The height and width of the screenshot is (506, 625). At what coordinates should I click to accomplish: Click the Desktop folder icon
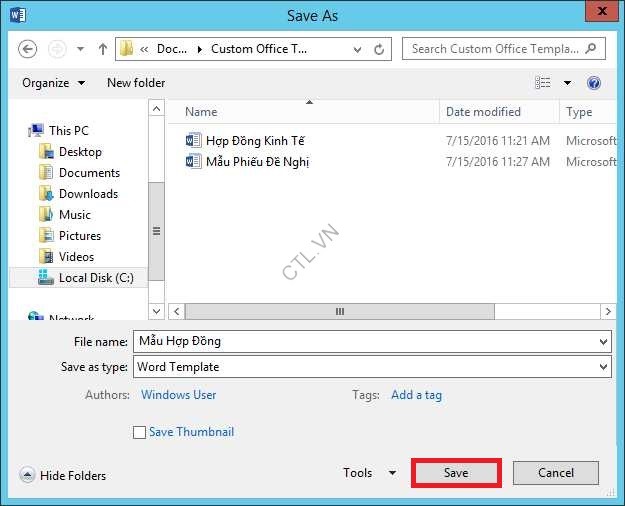tap(46, 152)
